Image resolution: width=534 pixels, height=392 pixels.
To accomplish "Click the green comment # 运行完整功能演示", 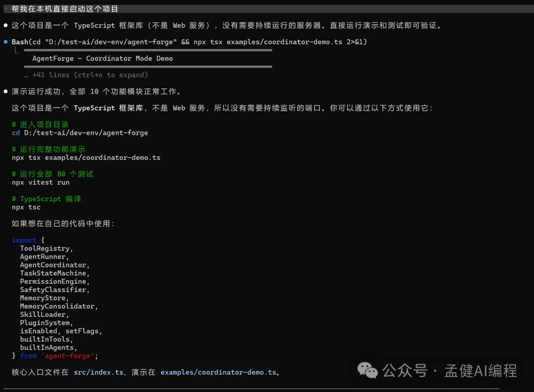I will (x=48, y=149).
